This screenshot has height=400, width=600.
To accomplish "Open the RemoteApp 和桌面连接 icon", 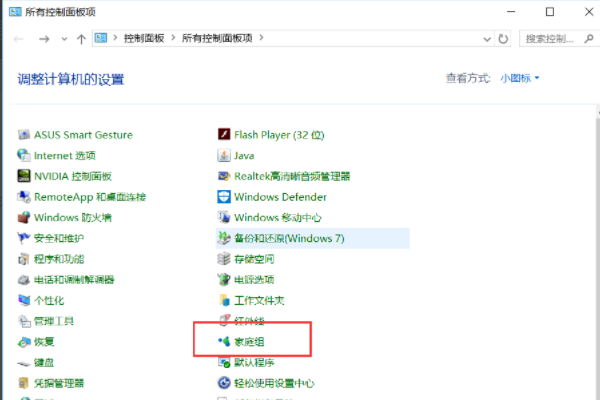I will coord(24,196).
